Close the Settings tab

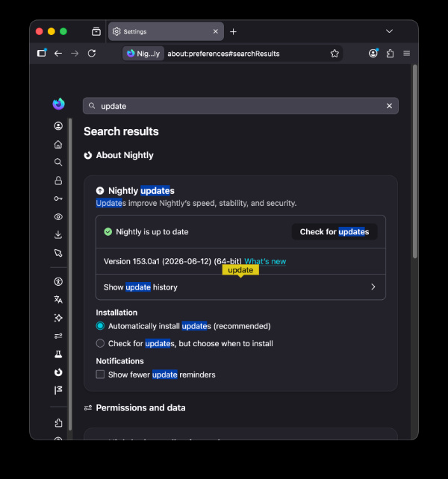(216, 31)
